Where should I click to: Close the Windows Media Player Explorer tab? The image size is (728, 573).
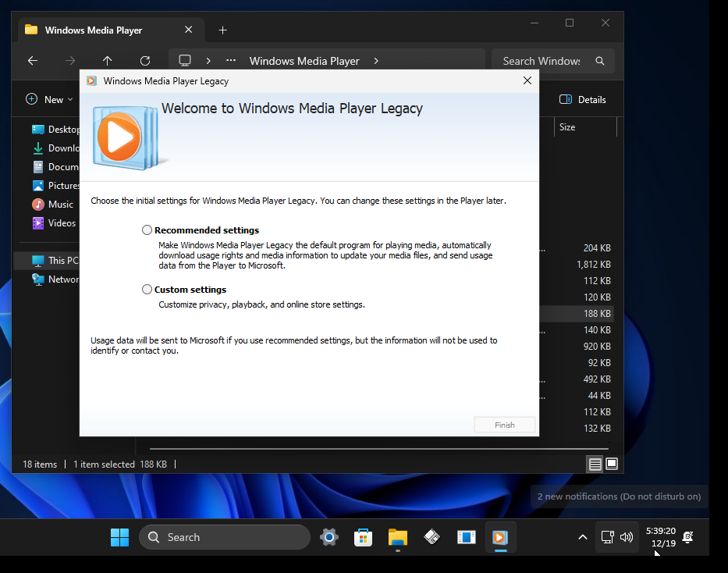[x=189, y=30]
